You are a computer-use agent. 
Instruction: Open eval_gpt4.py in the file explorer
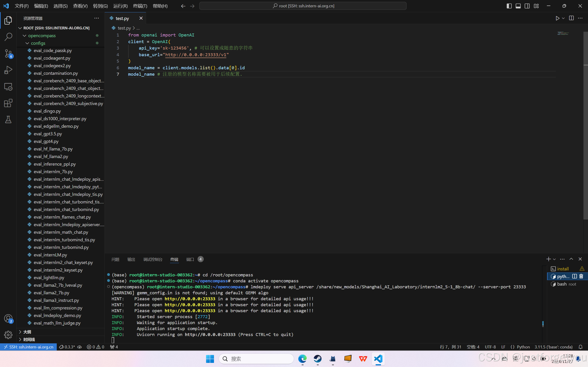46,141
